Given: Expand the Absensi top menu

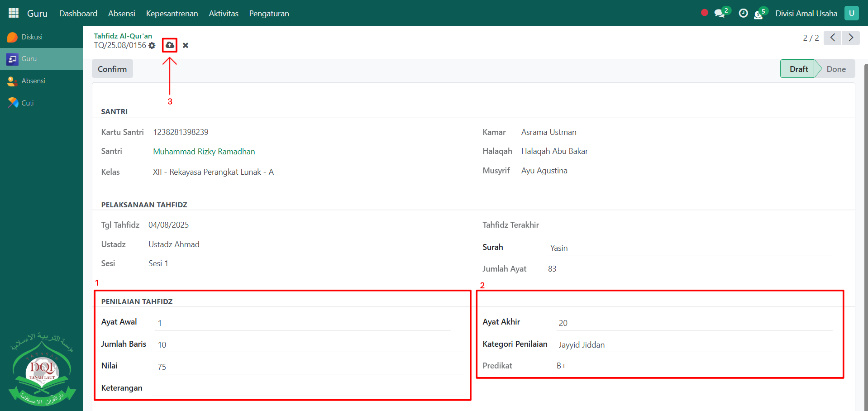Looking at the screenshot, I should 121,14.
